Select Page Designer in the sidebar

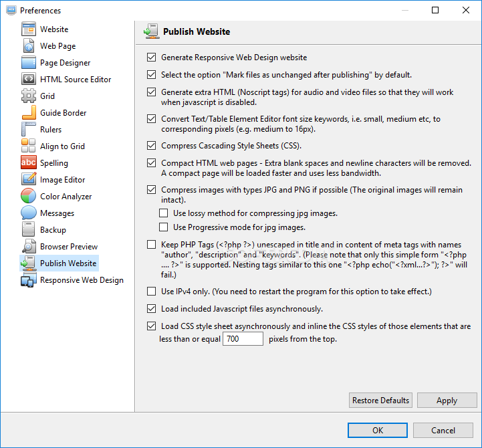(x=65, y=63)
